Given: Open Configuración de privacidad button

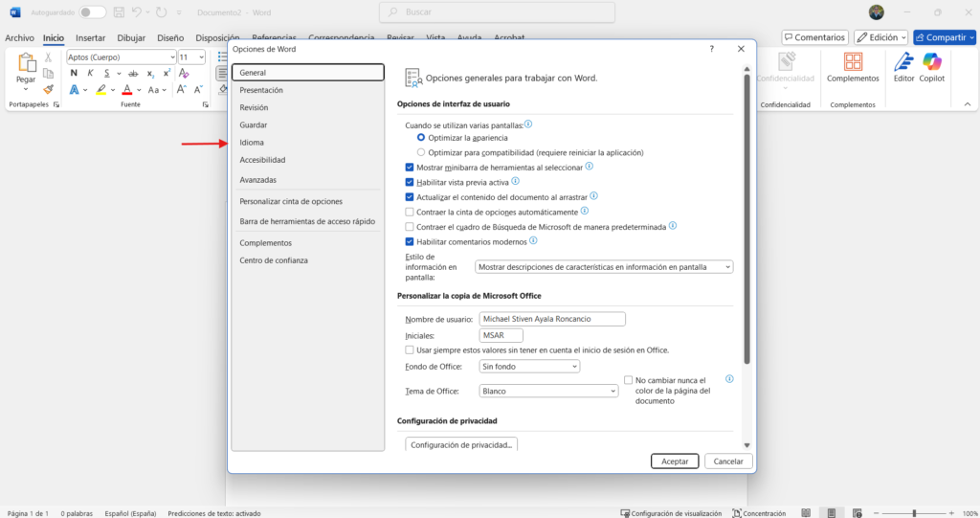Looking at the screenshot, I should click(462, 444).
